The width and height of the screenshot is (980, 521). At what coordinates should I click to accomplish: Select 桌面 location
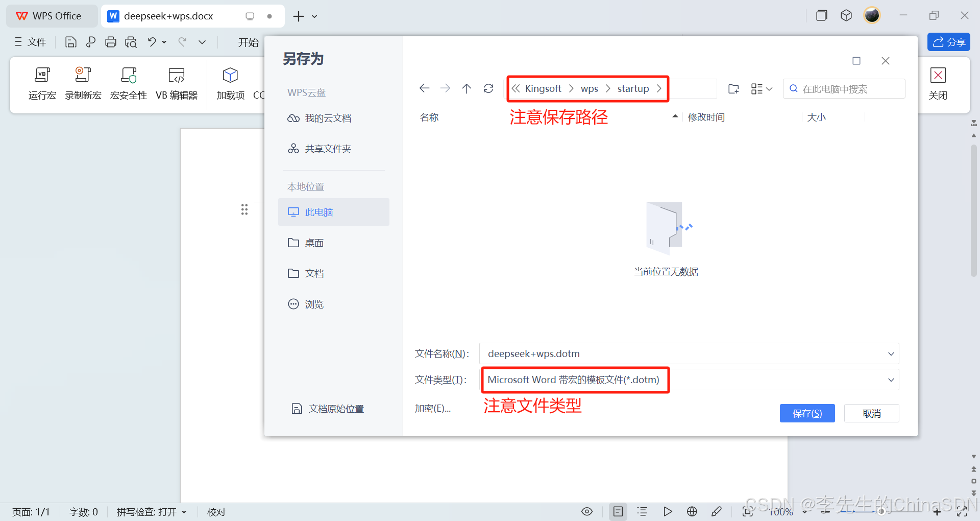point(334,243)
